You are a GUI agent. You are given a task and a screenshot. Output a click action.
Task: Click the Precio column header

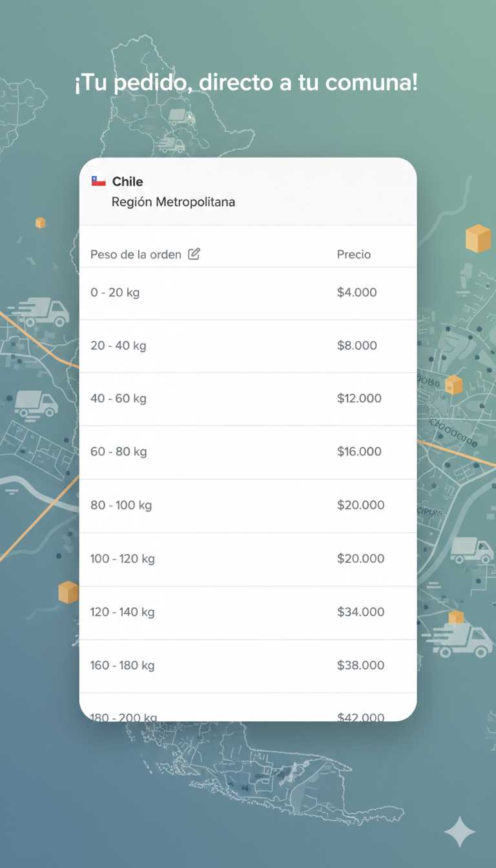tap(354, 254)
